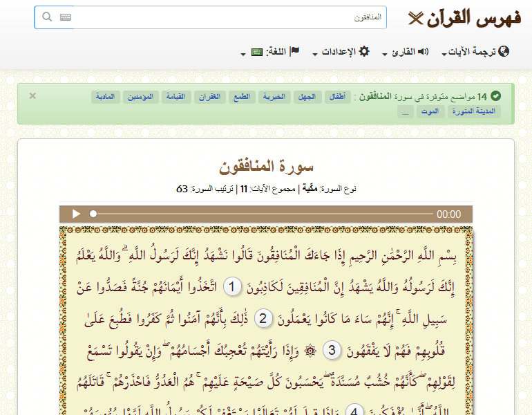The image size is (532, 415).
Task: Click the gear icon for الإعدادات
Action: click(364, 52)
